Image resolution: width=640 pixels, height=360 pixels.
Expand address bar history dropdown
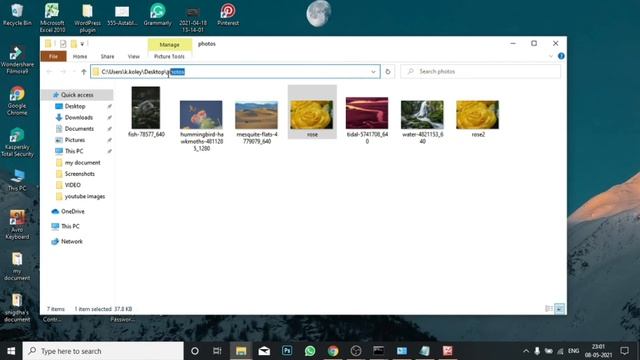373,72
